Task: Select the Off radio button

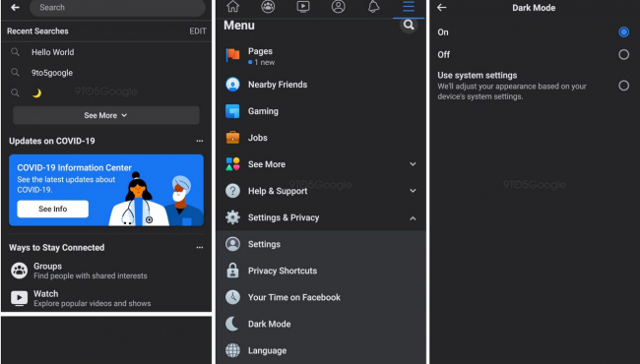Action: pyautogui.click(x=623, y=54)
